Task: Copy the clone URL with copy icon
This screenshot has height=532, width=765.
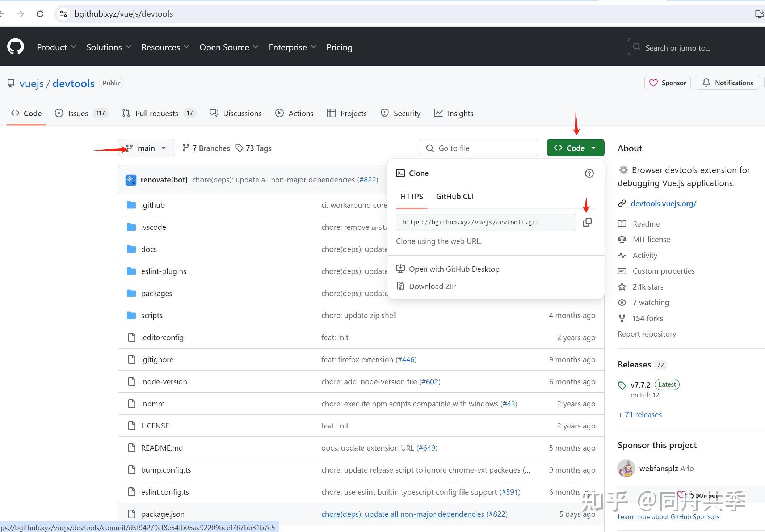Action: tap(587, 222)
